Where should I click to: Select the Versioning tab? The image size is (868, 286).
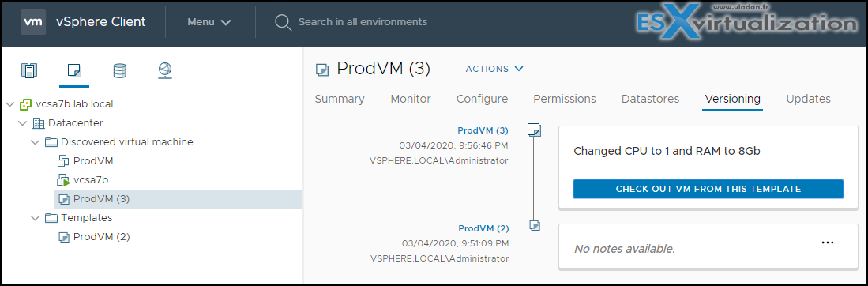tap(732, 99)
